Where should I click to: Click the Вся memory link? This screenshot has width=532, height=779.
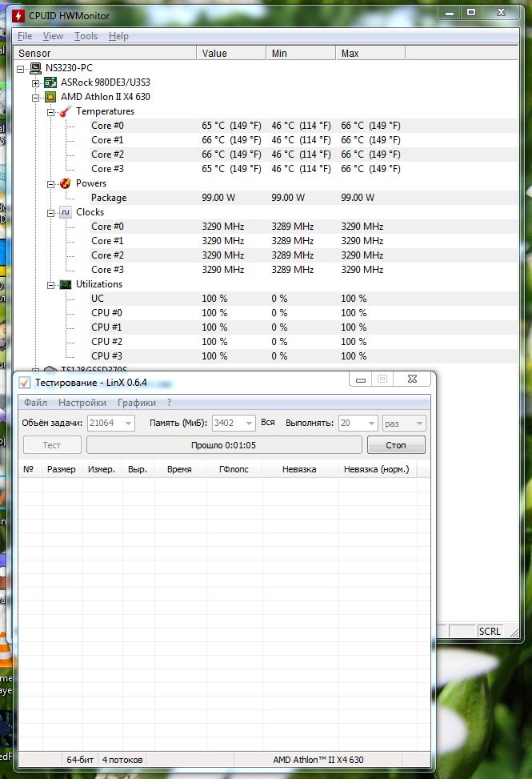coord(268,423)
